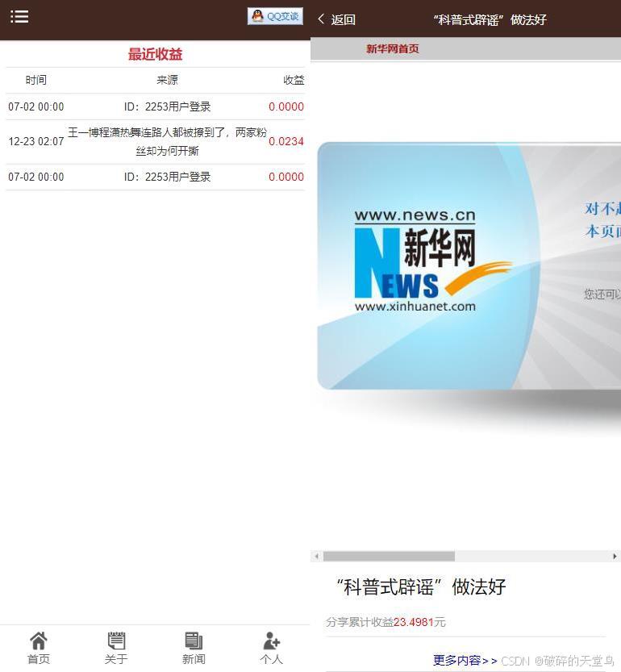The height and width of the screenshot is (672, 621).
Task: Open the 个人 profile tab
Action: tap(271, 648)
